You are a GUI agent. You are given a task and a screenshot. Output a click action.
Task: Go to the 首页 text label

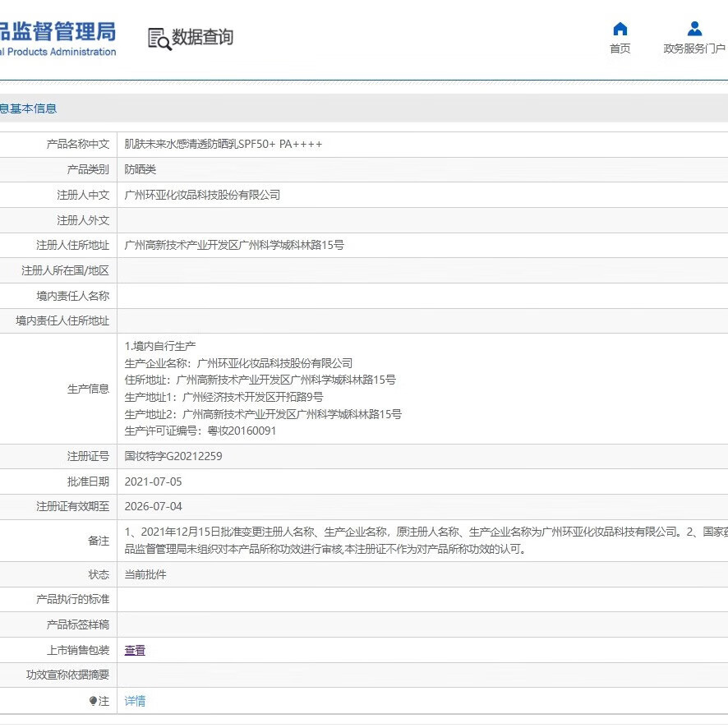click(x=620, y=49)
